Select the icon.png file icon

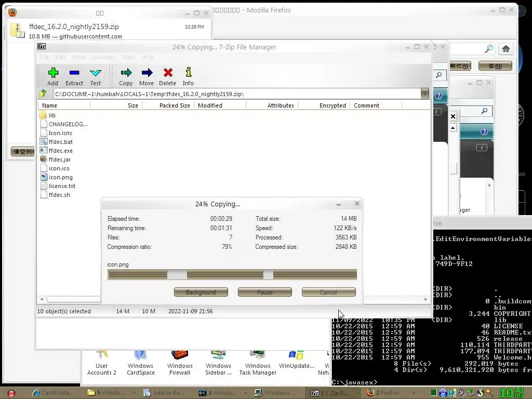point(44,177)
